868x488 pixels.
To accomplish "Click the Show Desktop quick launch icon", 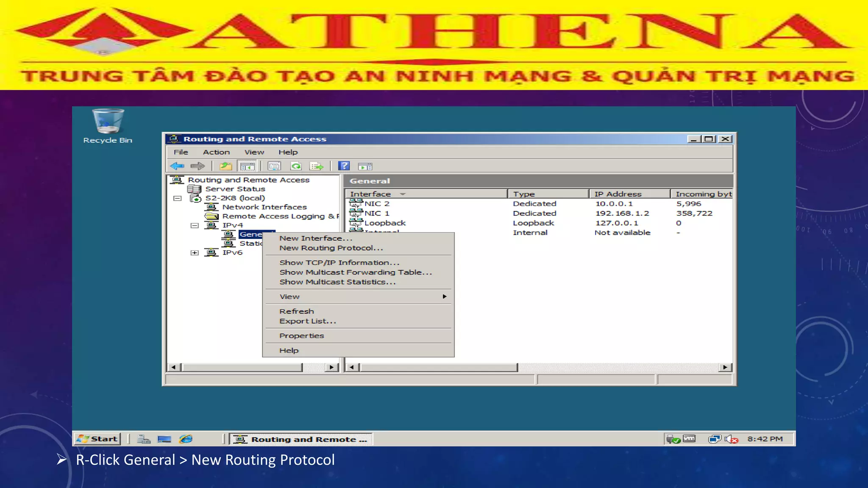I will [164, 439].
